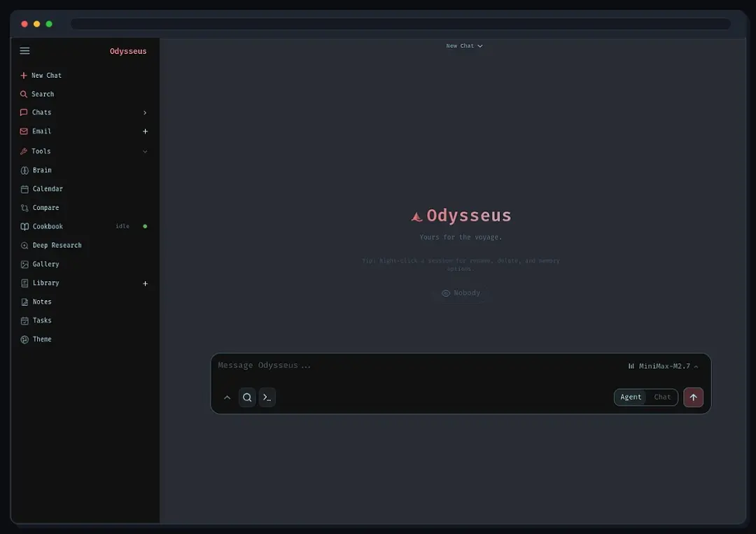
Task: Click the Library icon in sidebar
Action: click(24, 283)
